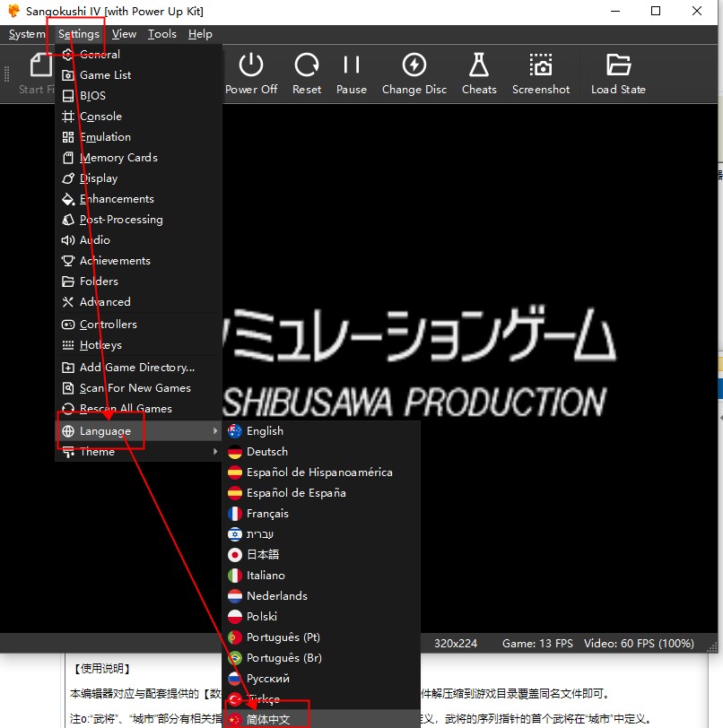The width and height of the screenshot is (723, 728).
Task: Expand the Theme submenu
Action: click(137, 451)
